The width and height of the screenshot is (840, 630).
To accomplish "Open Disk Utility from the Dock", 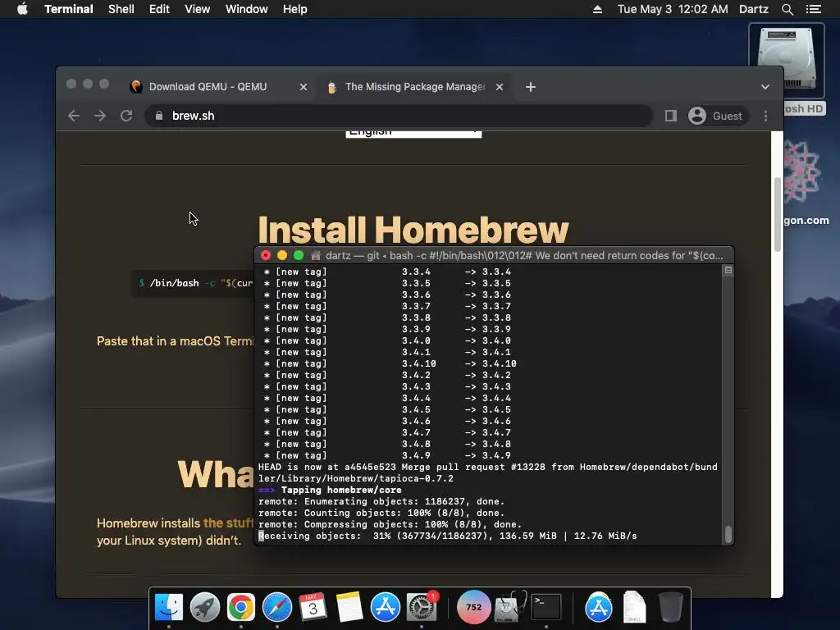I will (x=509, y=607).
